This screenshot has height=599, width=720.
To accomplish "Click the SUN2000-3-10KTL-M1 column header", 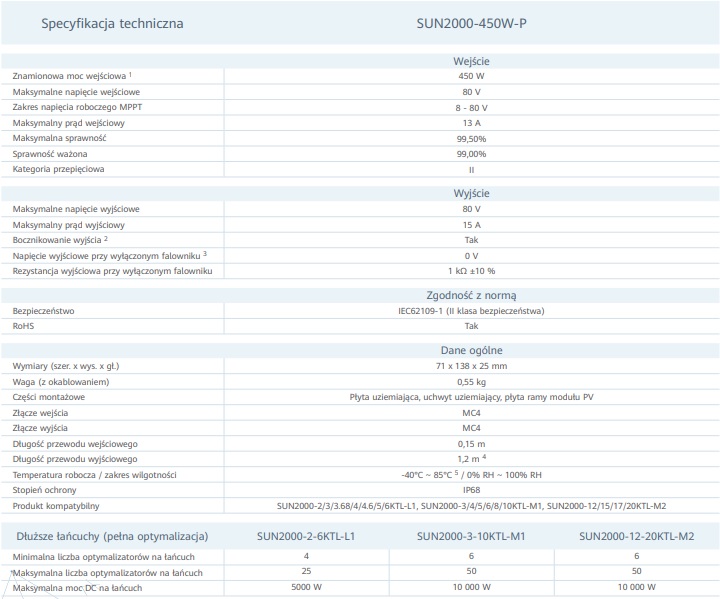I will [471, 536].
